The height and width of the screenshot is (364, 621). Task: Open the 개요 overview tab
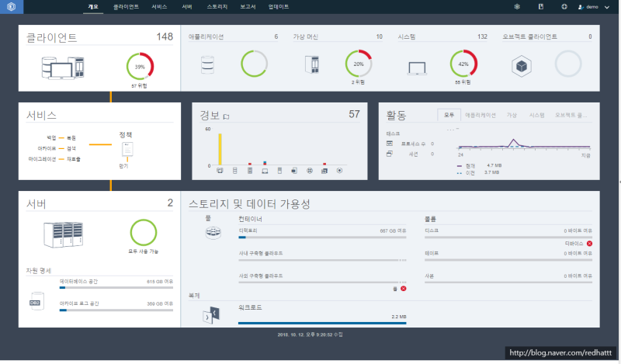[x=93, y=7]
